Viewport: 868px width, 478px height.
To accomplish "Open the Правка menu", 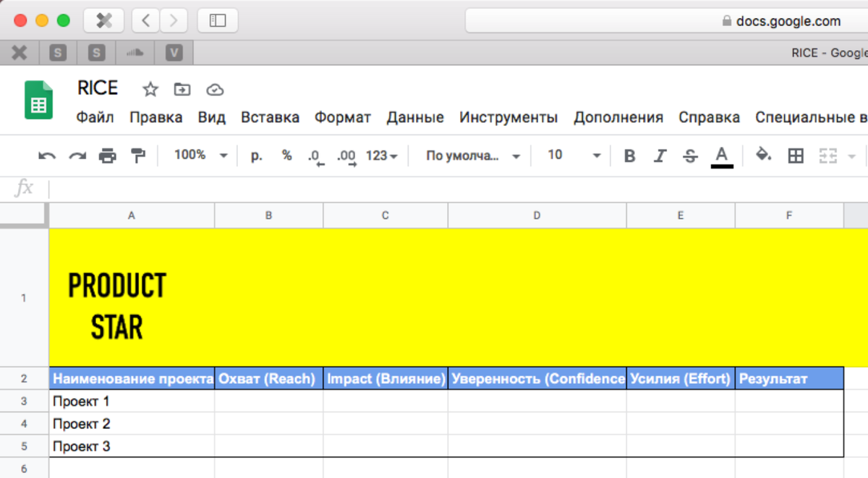I will [156, 117].
